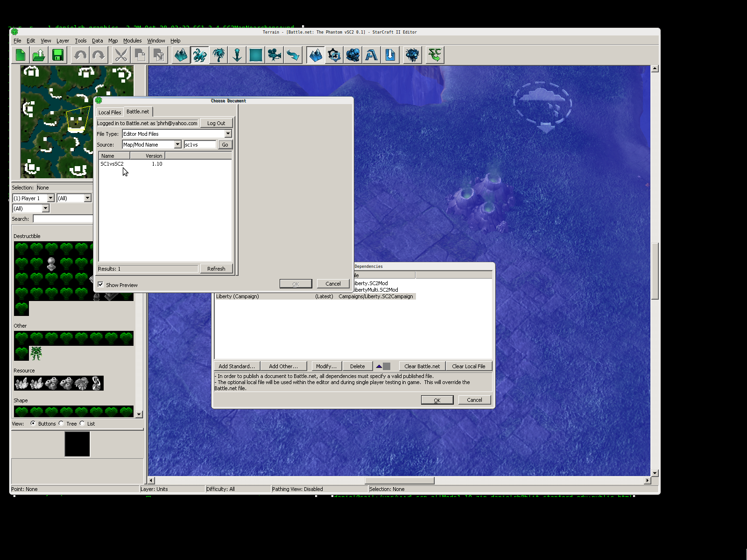Select the Units layer icon
Screen dimensions: 747x560
200,55
